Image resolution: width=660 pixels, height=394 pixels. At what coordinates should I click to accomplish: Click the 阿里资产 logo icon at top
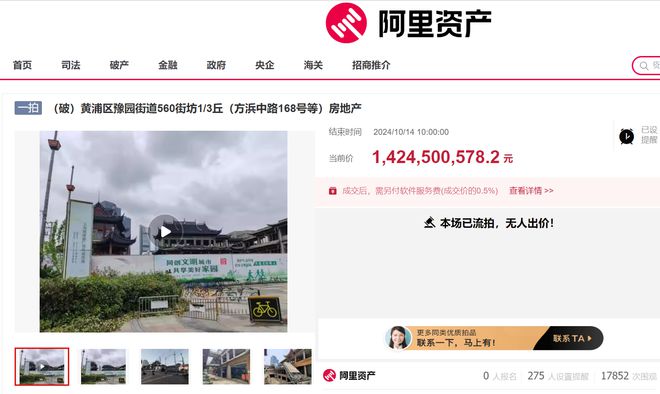346,23
